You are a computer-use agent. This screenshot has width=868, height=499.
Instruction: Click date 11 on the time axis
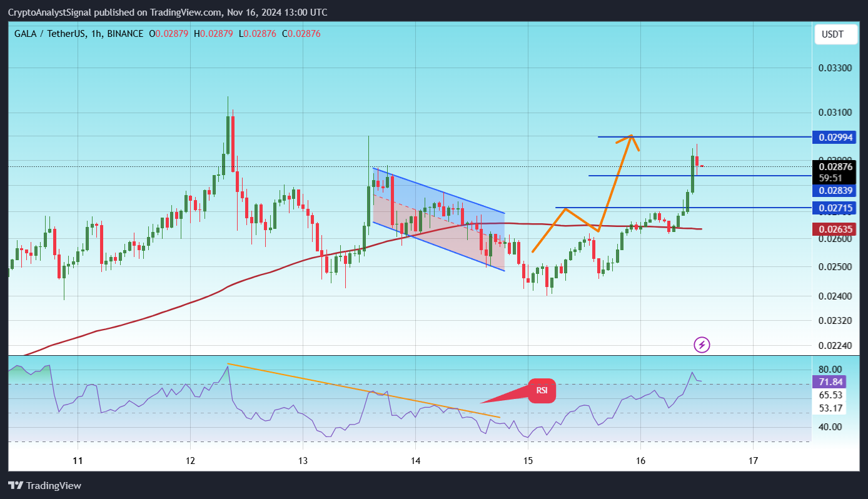pos(78,461)
